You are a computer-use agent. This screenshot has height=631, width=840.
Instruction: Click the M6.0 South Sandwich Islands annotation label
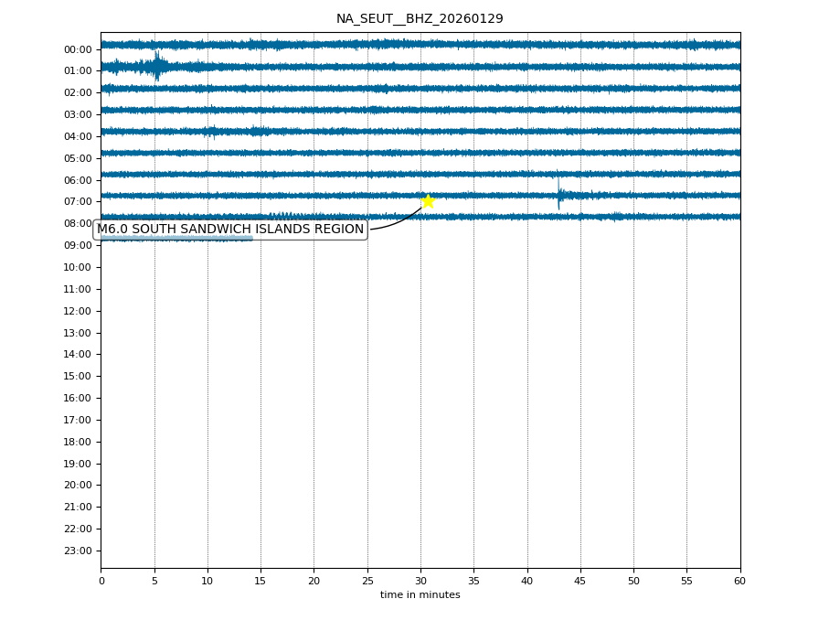point(230,230)
